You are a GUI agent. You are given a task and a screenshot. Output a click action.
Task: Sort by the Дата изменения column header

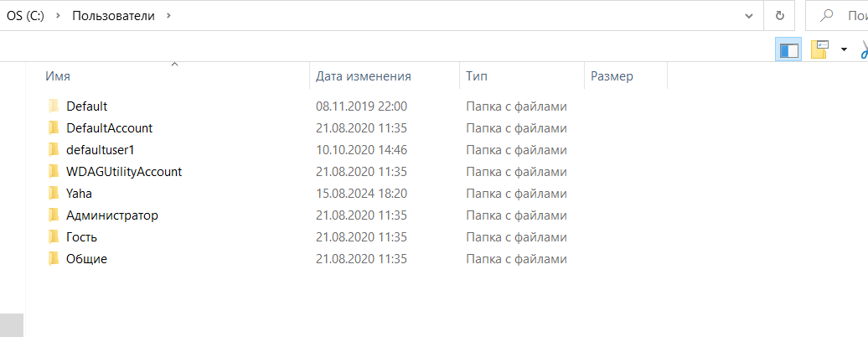click(x=363, y=76)
